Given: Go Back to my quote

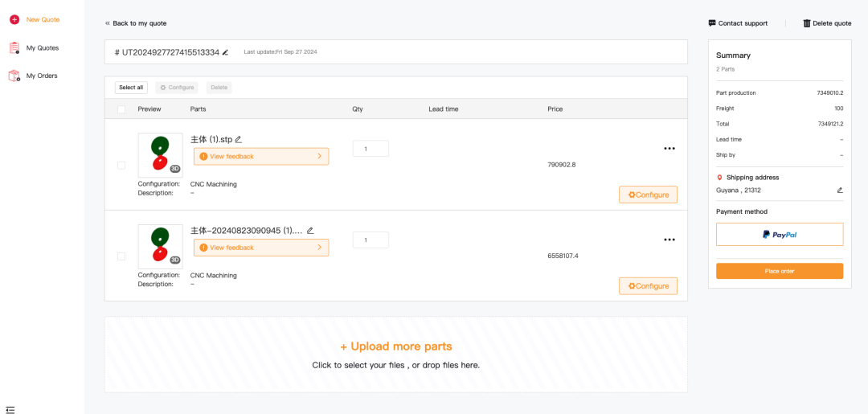Looking at the screenshot, I should click(136, 23).
